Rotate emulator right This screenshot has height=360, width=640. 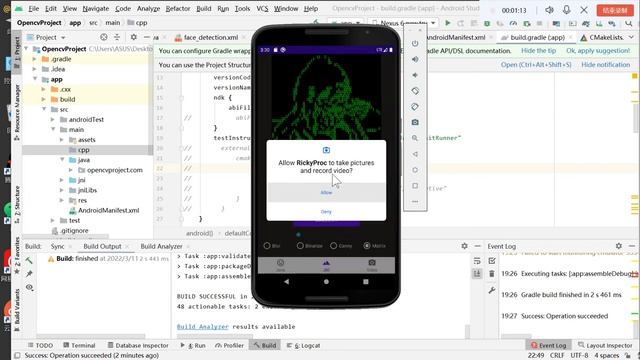415,107
